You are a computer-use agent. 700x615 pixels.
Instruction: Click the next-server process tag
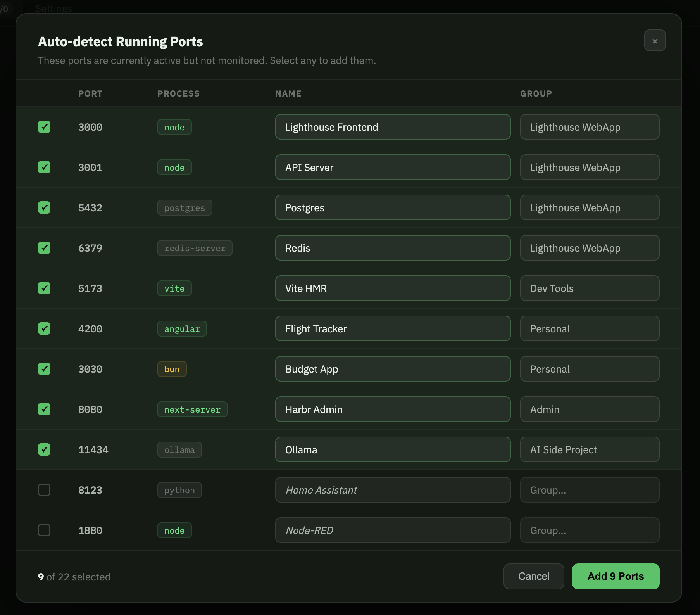pos(192,409)
